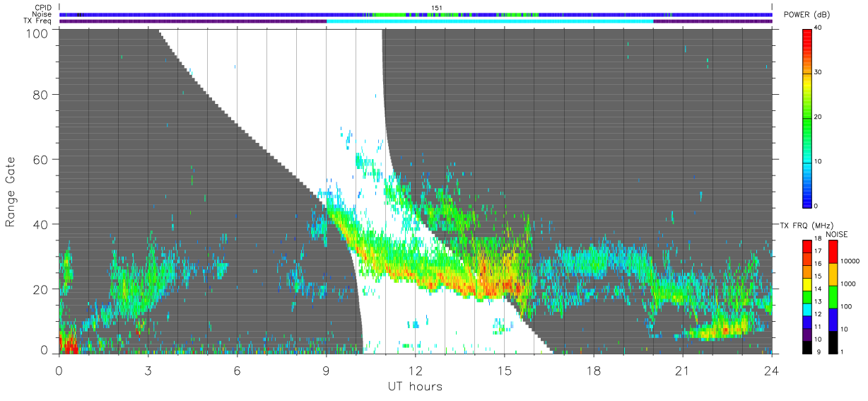Click y-axis tick label 80

41,93
